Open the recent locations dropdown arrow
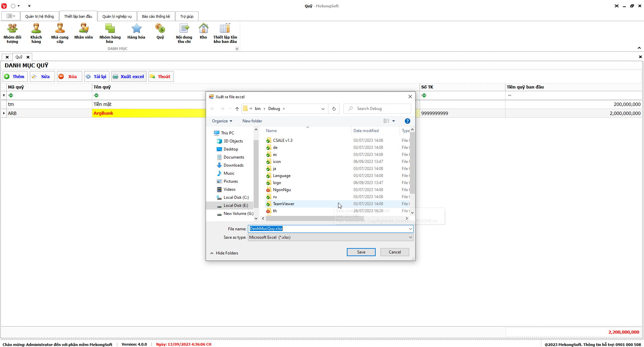Screen dimensions: 644x347 (x=230, y=109)
